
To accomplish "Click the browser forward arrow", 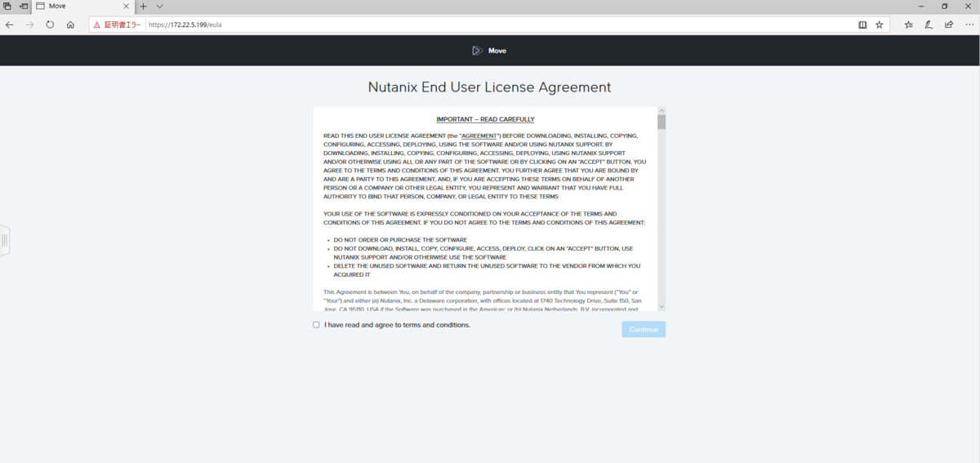I will 30,24.
